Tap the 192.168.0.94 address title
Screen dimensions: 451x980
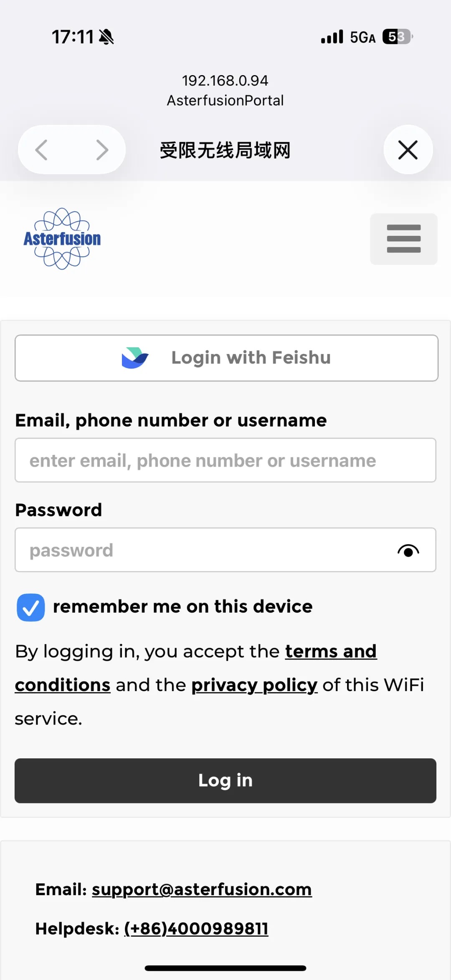click(x=225, y=81)
